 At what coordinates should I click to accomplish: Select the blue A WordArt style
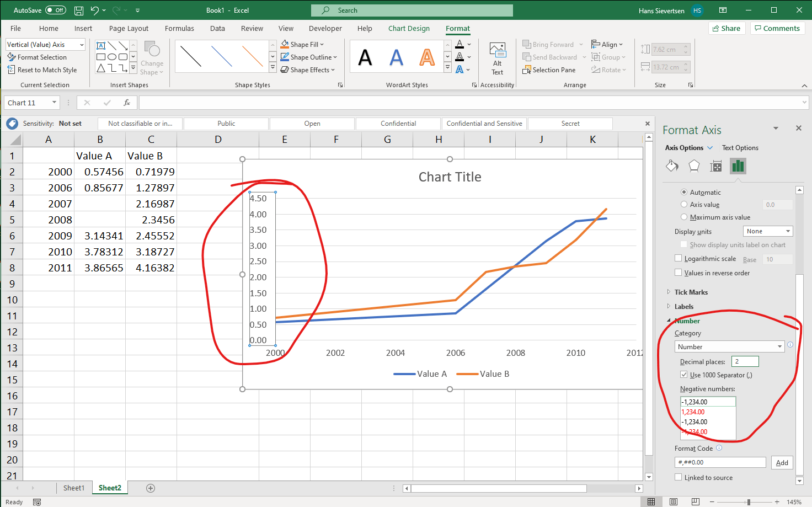coord(396,57)
